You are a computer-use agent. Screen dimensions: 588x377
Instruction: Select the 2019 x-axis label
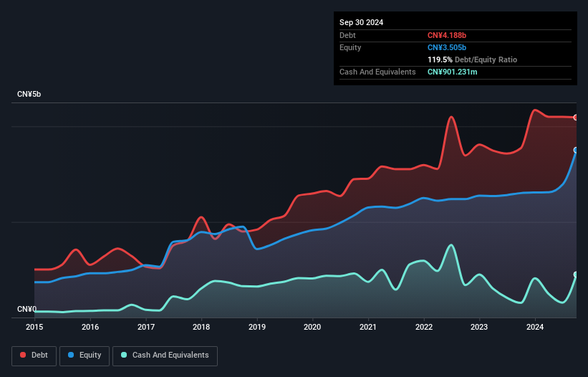click(257, 327)
